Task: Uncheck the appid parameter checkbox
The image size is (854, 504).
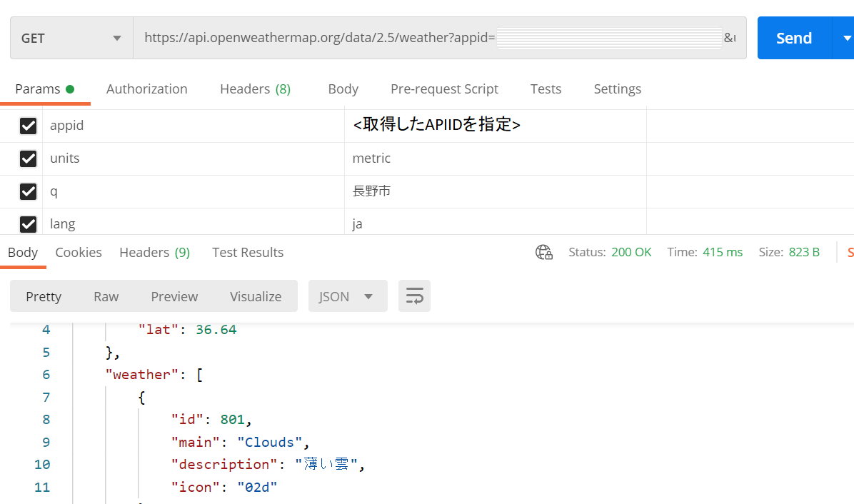Action: tap(28, 126)
